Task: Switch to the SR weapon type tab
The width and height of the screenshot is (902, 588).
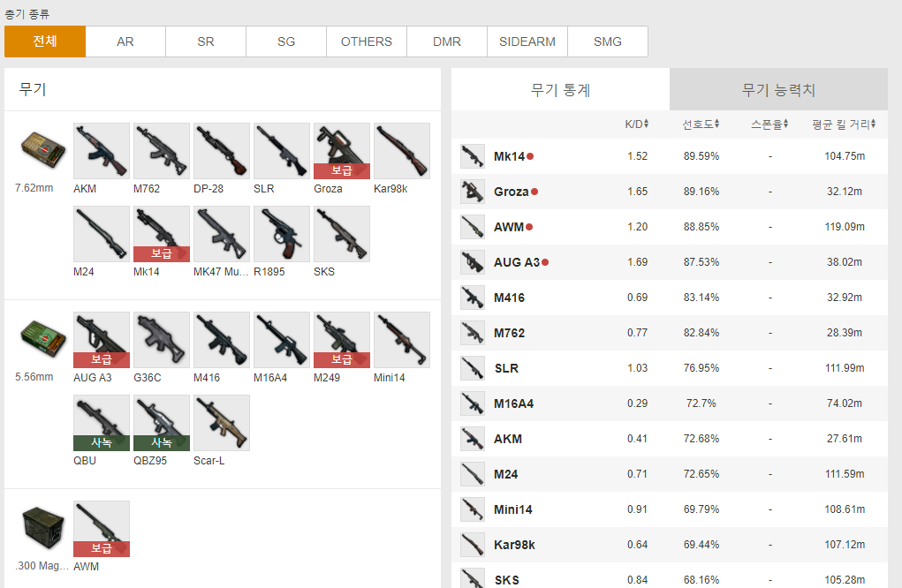Action: point(206,41)
